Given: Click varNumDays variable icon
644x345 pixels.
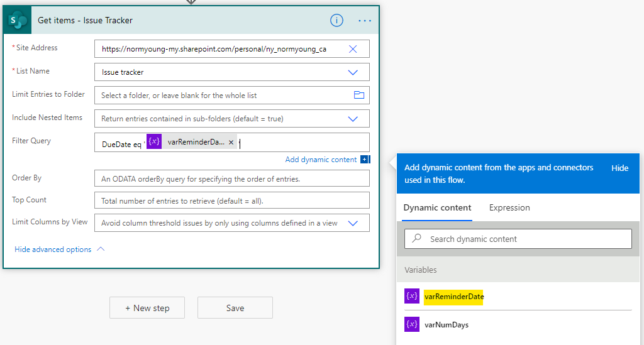Looking at the screenshot, I should [411, 324].
